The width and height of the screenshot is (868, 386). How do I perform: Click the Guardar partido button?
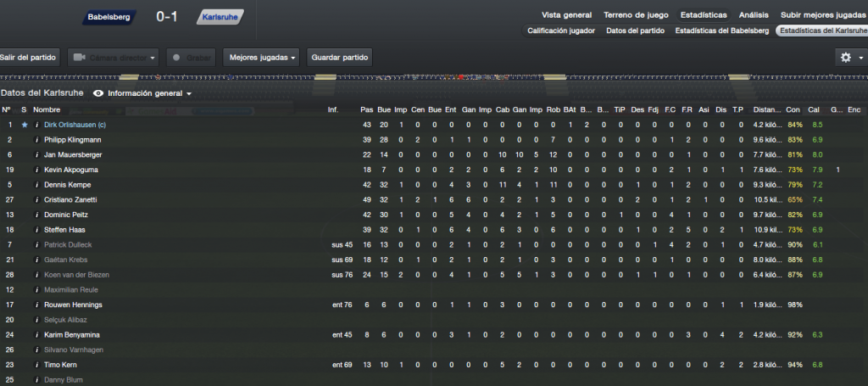click(340, 58)
